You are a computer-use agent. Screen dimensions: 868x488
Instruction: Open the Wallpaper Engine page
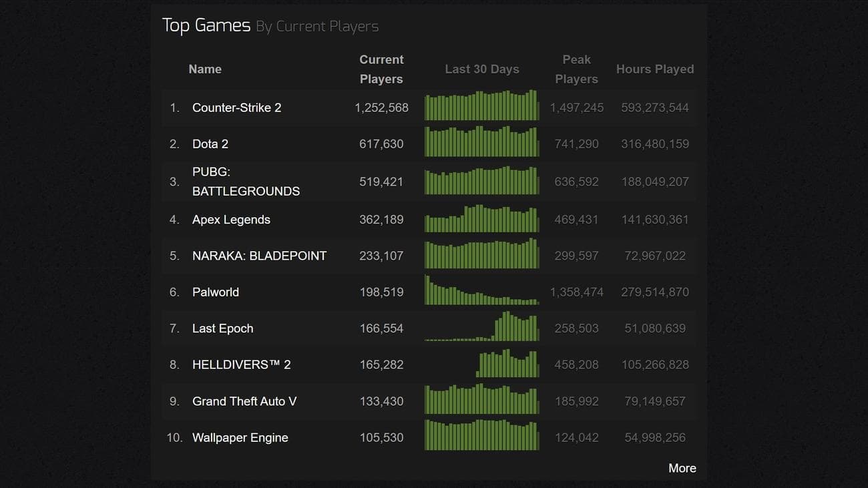coord(240,437)
